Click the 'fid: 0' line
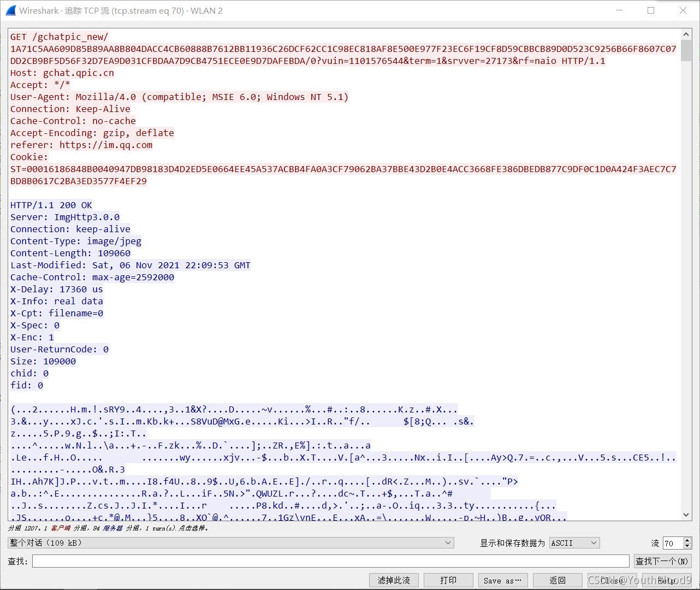Screen dimensions: 700x590 [x=27, y=385]
